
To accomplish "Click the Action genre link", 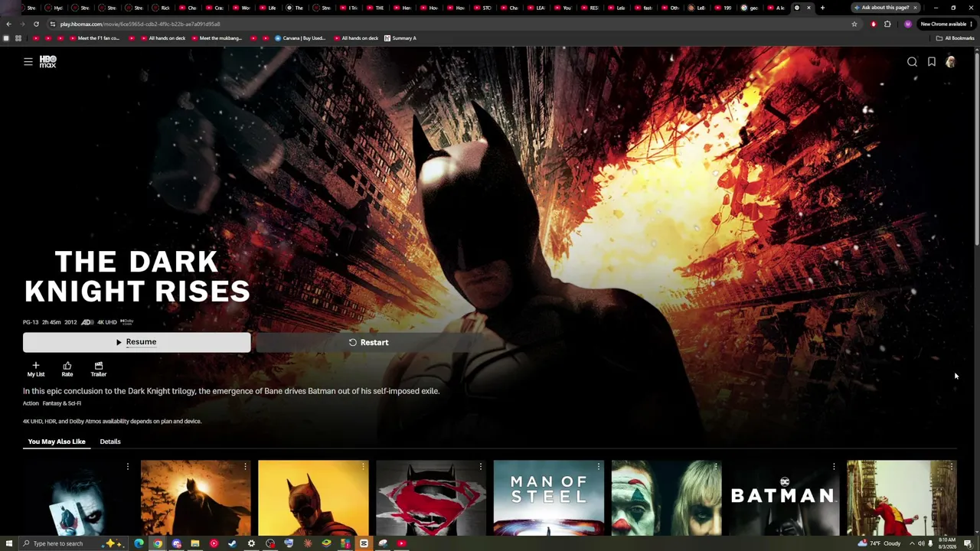I will tap(31, 403).
